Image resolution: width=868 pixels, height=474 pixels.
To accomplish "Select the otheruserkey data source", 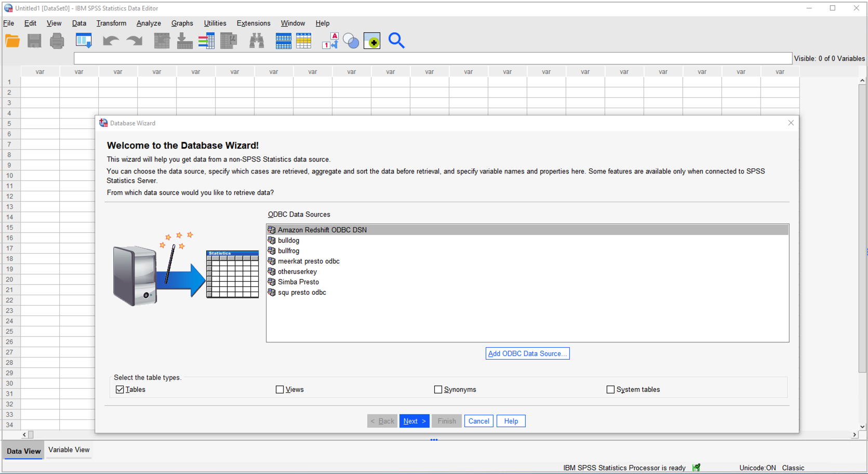I will [x=528, y=271].
